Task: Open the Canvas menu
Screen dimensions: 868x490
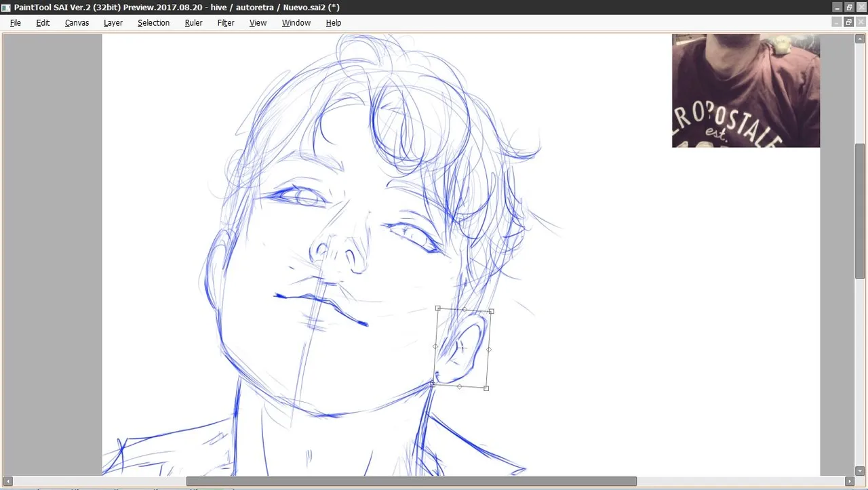Action: click(77, 22)
